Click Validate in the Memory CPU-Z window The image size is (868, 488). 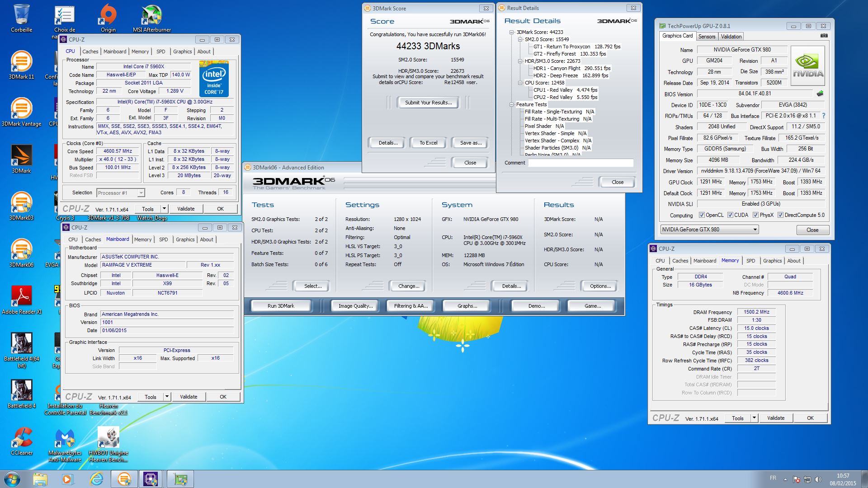(x=776, y=418)
